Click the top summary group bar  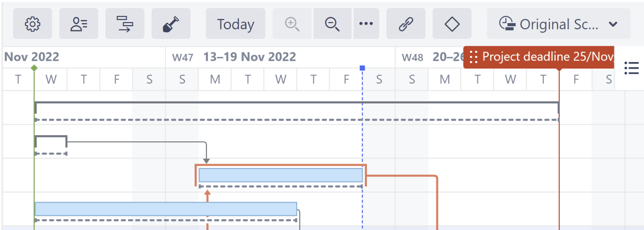click(296, 103)
